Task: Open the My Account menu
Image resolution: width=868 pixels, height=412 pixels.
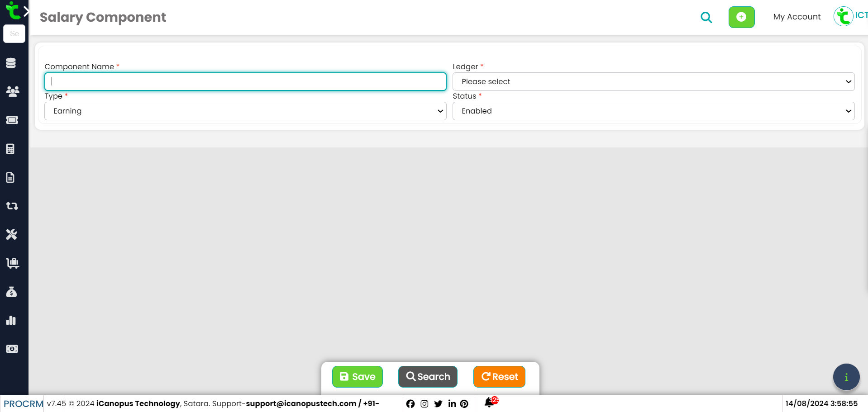Action: coord(796,17)
